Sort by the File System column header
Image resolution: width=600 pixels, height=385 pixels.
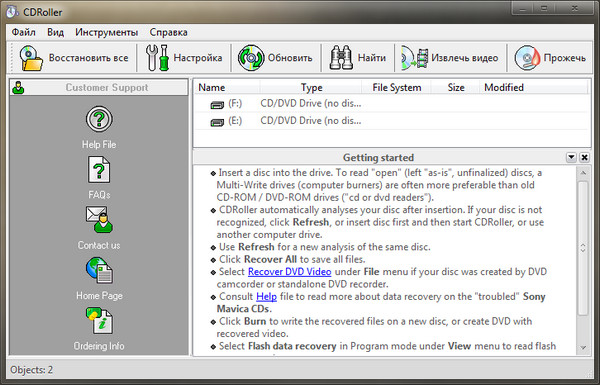point(396,88)
